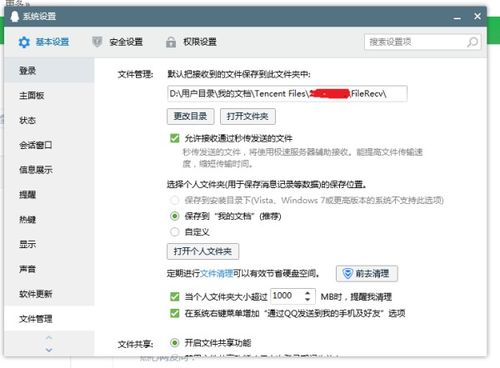Toggle 当个人文件夹大小超过 reminder checkbox
The height and width of the screenshot is (368, 500).
pyautogui.click(x=175, y=296)
